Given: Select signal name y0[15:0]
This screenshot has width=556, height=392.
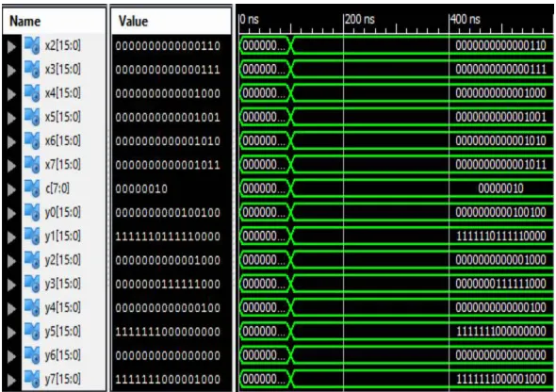Looking at the screenshot, I should [x=63, y=212].
